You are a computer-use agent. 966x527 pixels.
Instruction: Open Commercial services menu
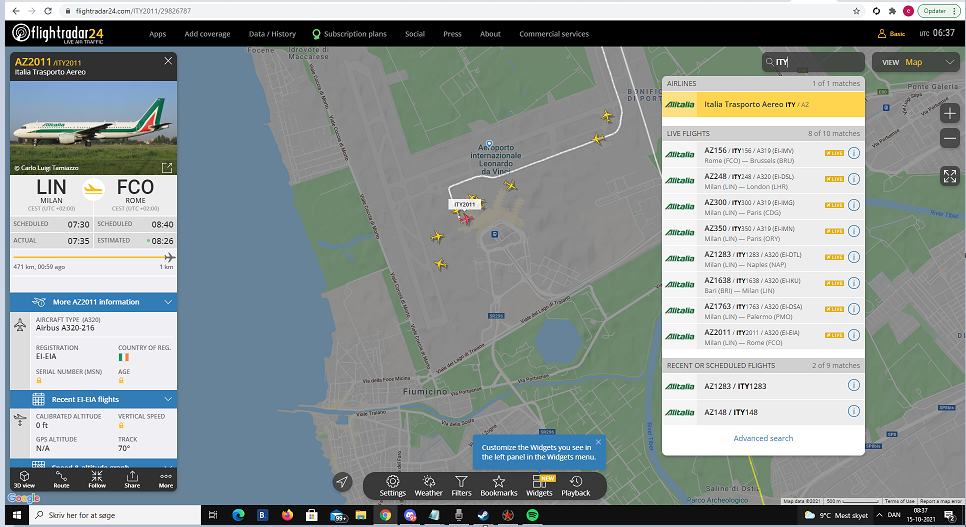coord(554,34)
